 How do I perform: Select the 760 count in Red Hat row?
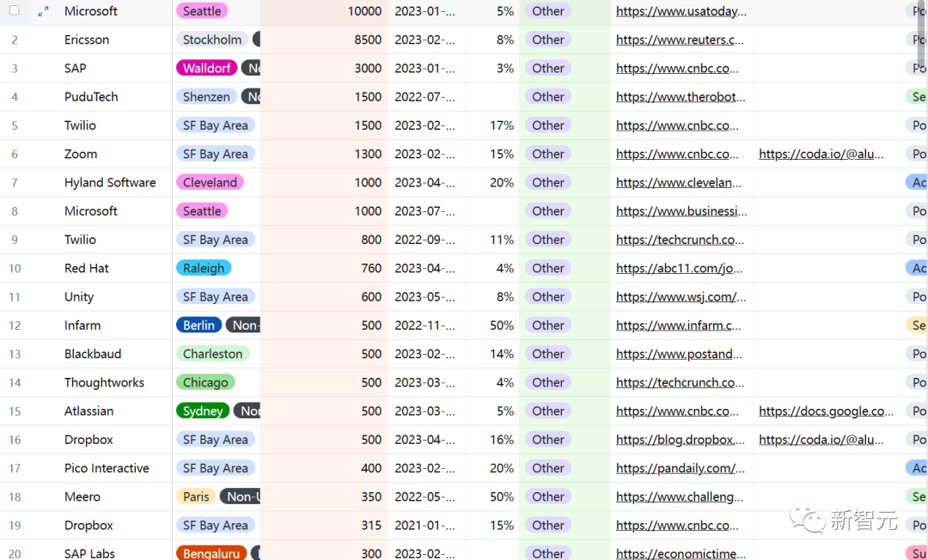(x=324, y=269)
